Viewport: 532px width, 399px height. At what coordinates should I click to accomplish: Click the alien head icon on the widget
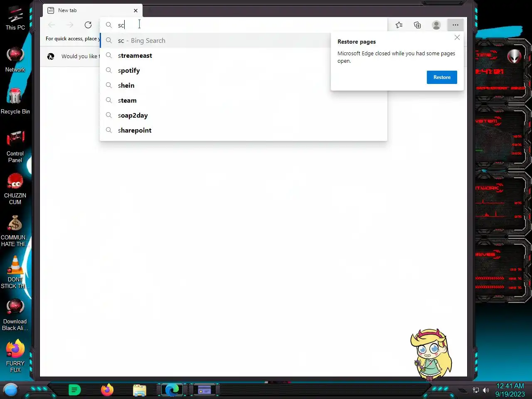(514, 56)
